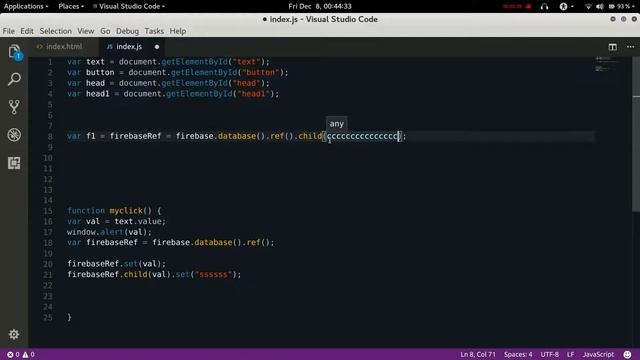Image resolution: width=640 pixels, height=360 pixels.
Task: Click firebaseRef.set(val) on line 20
Action: coord(116,264)
